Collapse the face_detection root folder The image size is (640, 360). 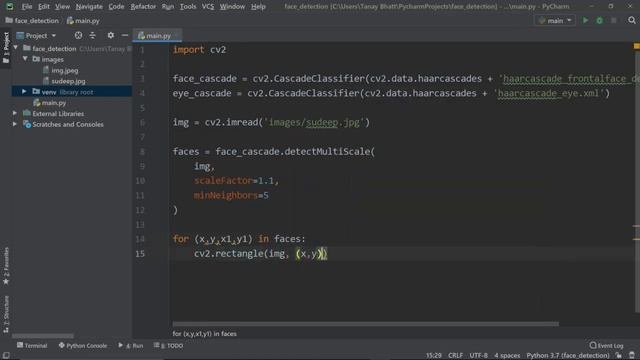click(16, 48)
